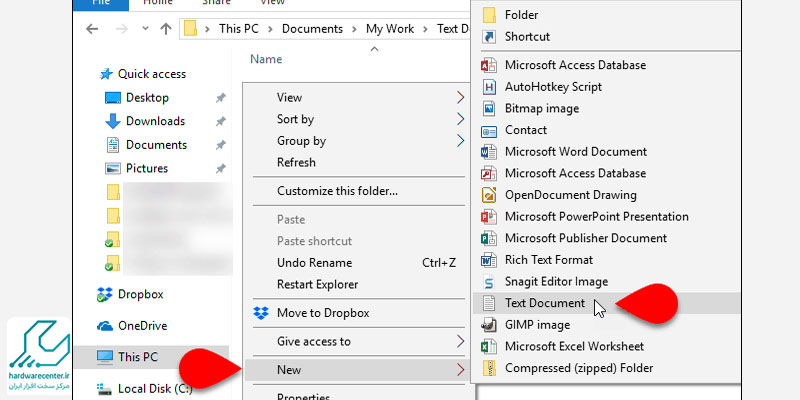800x400 pixels.
Task: Click the Text Document icon in New submenu
Action: pyautogui.click(x=489, y=303)
